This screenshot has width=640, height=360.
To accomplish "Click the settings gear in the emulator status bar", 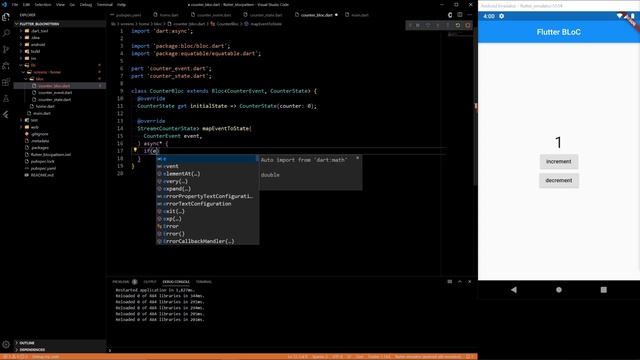I will [x=501, y=16].
